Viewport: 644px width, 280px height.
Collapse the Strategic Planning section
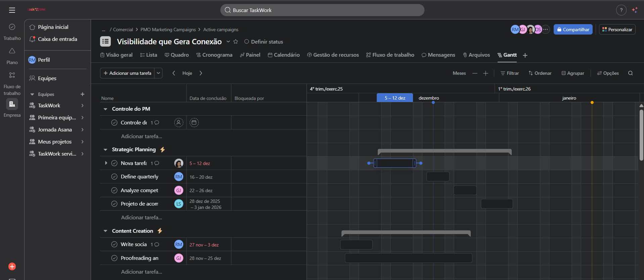tap(105, 150)
